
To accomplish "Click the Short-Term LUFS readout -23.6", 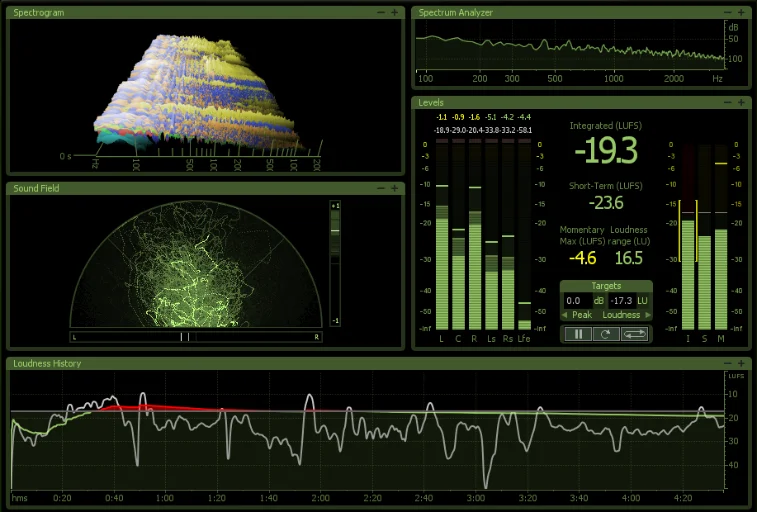I will pos(606,203).
